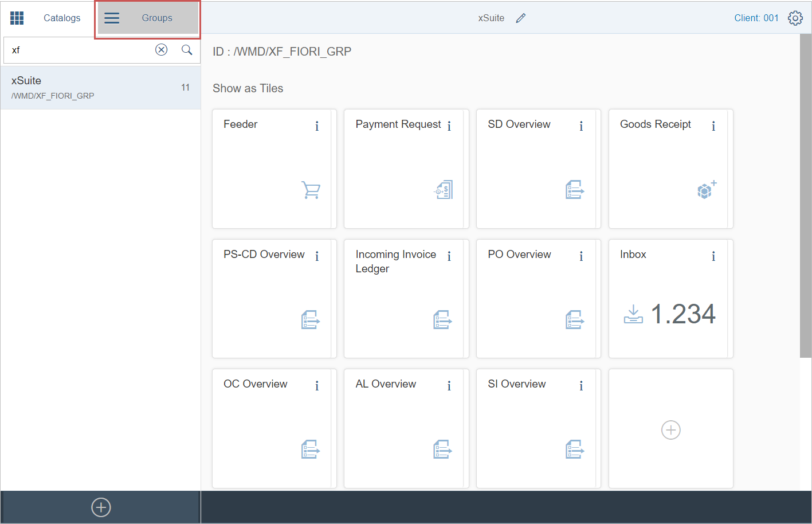
Task: Open settings via the gear icon
Action: click(x=795, y=18)
